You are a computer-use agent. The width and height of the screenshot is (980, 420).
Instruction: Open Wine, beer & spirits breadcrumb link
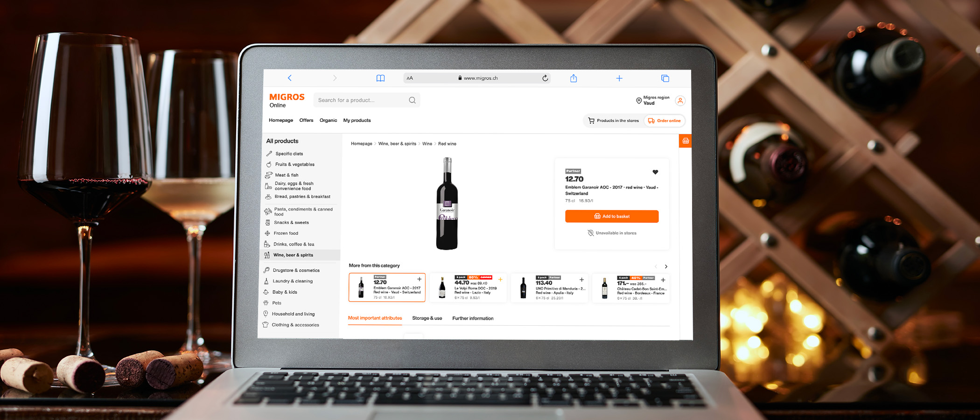[397, 144]
